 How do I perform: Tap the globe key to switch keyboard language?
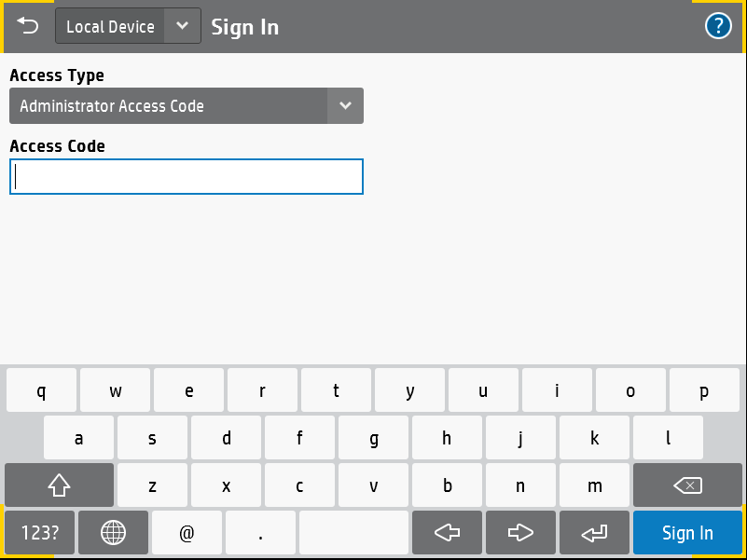(x=113, y=532)
